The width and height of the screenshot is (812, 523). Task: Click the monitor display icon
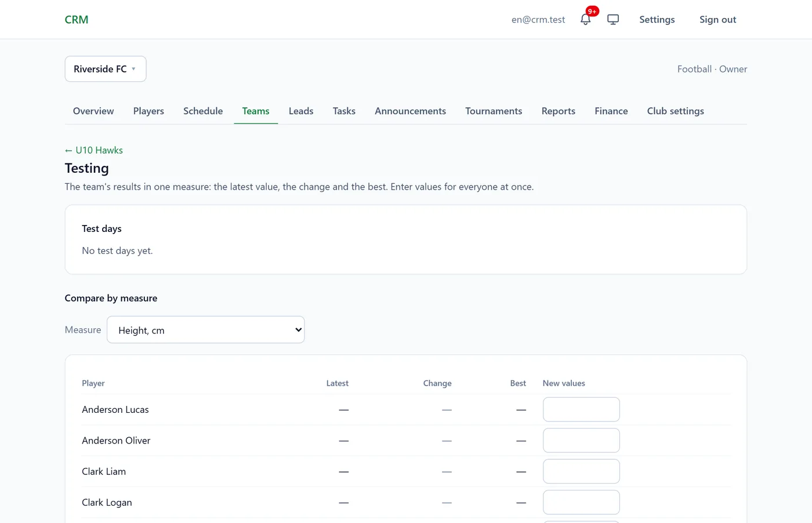(613, 19)
